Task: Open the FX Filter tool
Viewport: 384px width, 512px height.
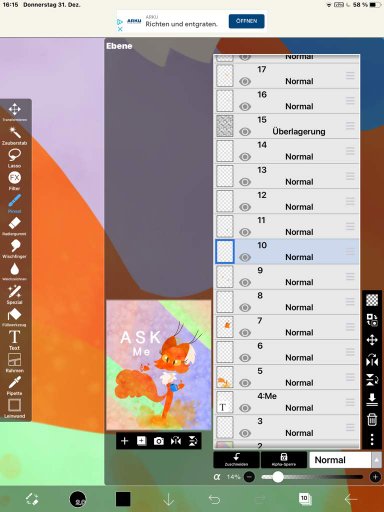Action: [x=14, y=181]
